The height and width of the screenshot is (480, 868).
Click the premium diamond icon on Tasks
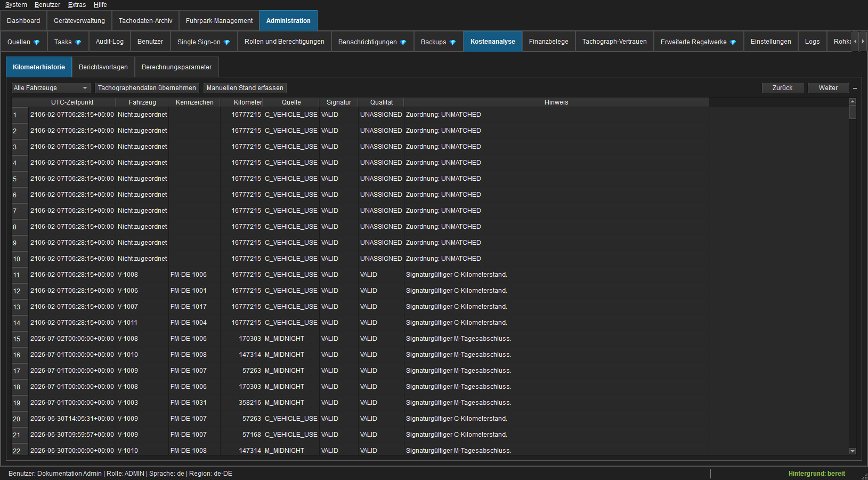click(78, 42)
